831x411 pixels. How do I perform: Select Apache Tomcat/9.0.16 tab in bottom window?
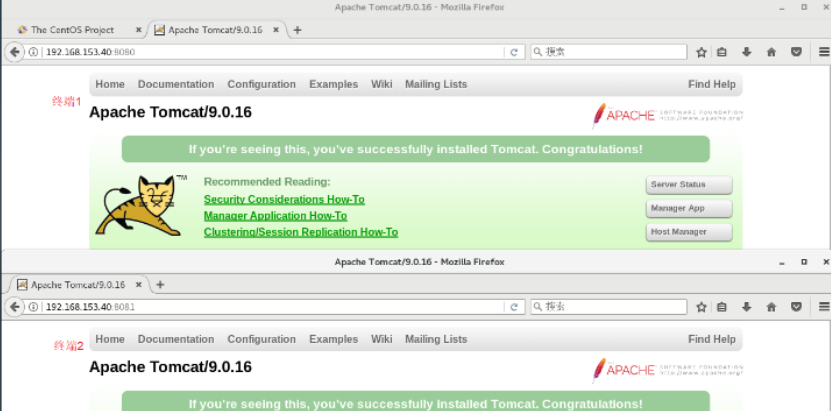coord(77,284)
